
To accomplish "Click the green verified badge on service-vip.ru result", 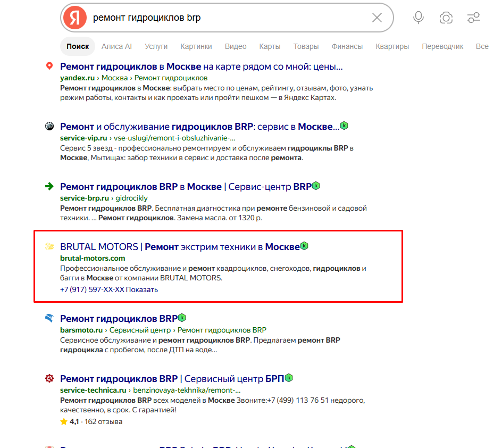I will [344, 126].
